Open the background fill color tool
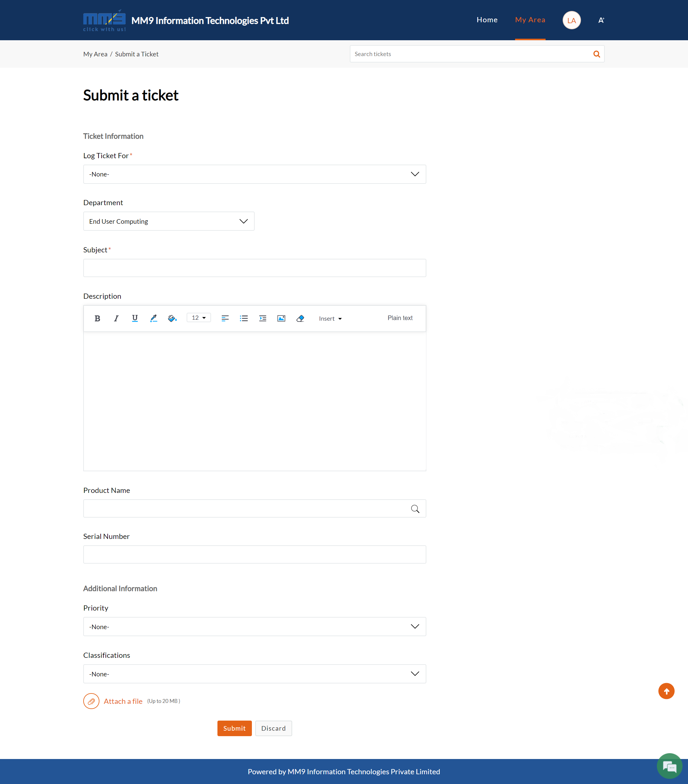Screen dimensions: 688x784 [172, 318]
